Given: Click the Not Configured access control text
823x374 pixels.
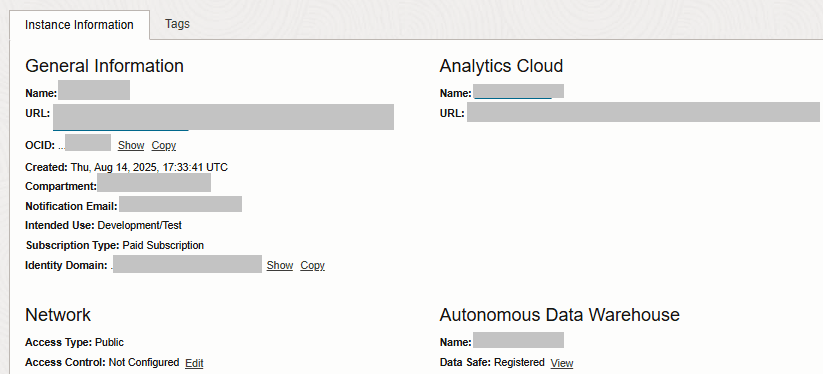Looking at the screenshot, I should (144, 362).
